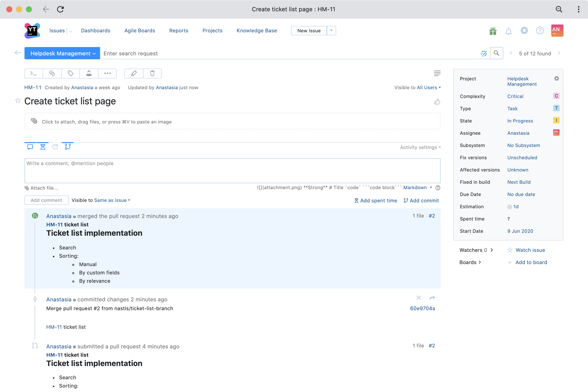
Task: Open the New Issue dropdown arrow
Action: pos(331,30)
